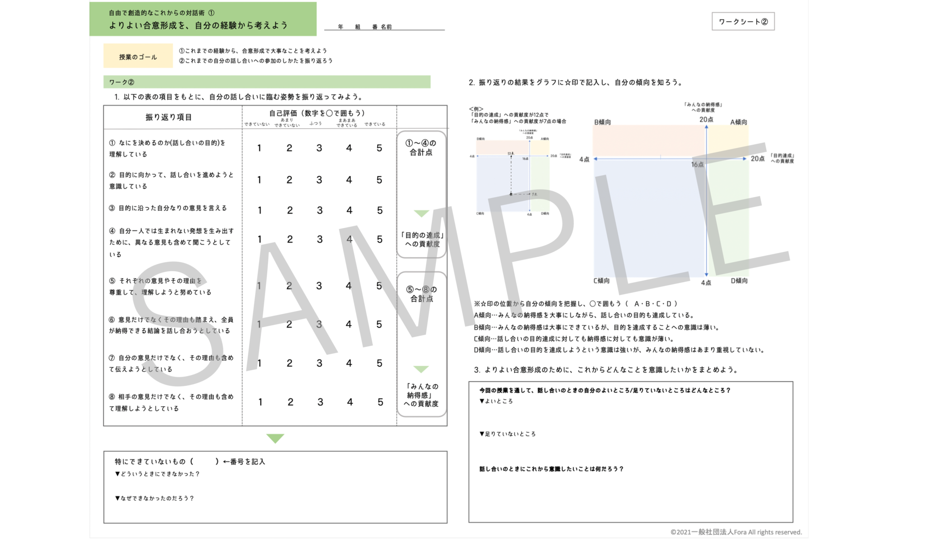Click the green triangle below the reflection table
This screenshot has width=926, height=560.
click(275, 438)
